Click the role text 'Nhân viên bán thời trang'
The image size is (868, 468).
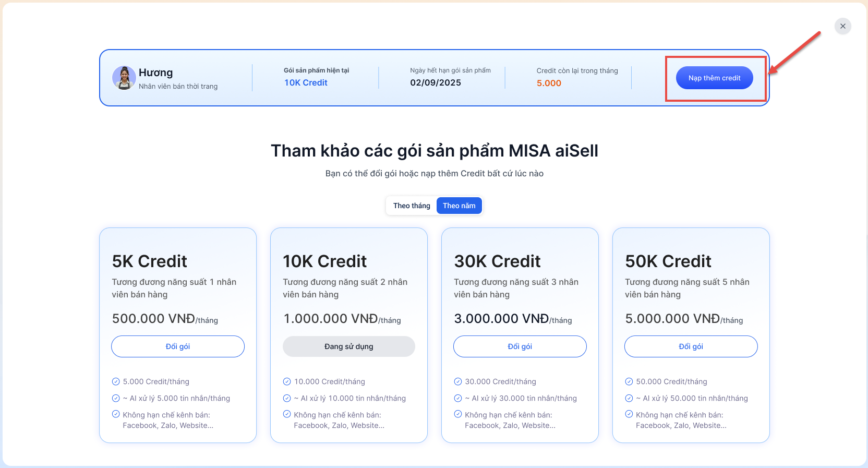(x=178, y=87)
